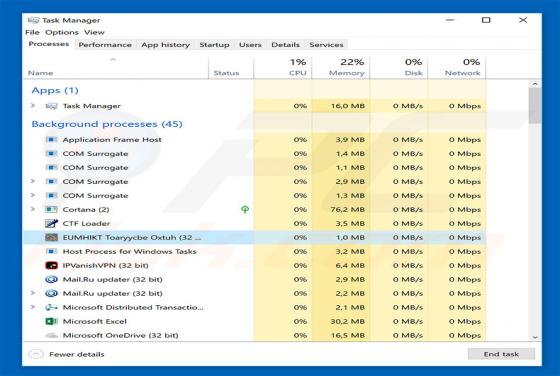Click the Fewer details arrow icon
This screenshot has height=376, width=560.
click(x=36, y=354)
